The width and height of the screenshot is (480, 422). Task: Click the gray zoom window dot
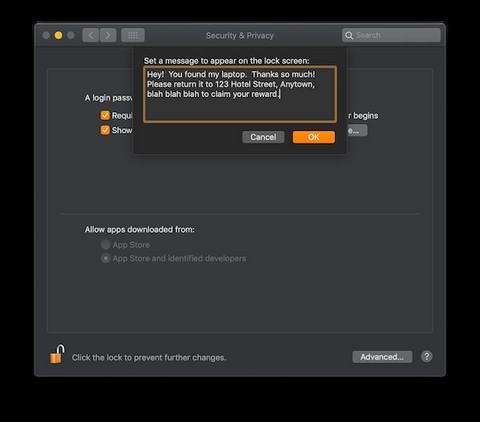(71, 35)
